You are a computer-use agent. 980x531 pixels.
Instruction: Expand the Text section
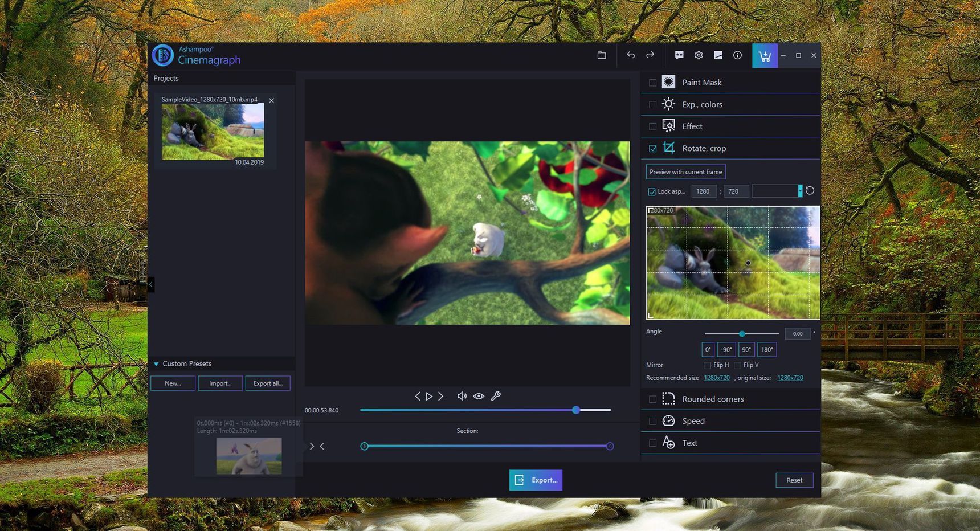pos(730,443)
